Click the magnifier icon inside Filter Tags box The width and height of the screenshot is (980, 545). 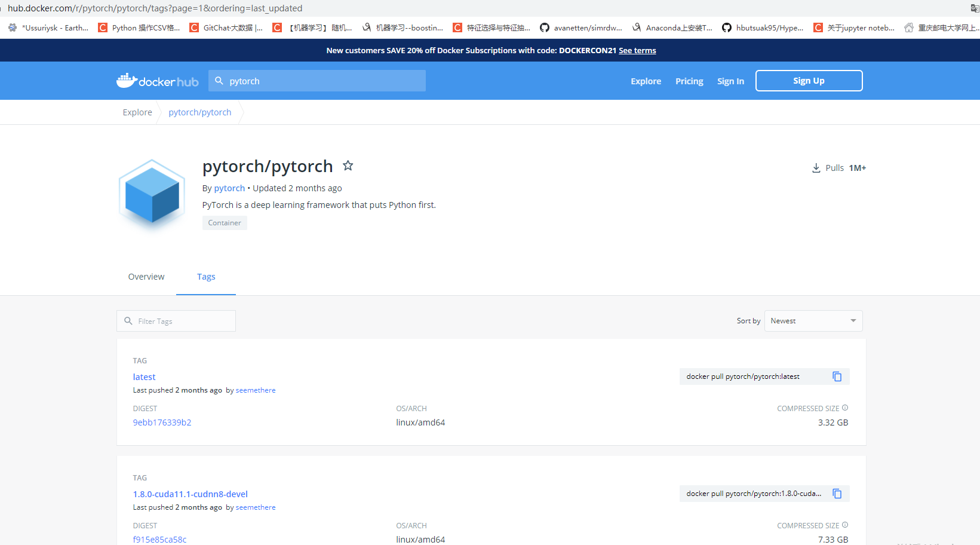pos(129,321)
